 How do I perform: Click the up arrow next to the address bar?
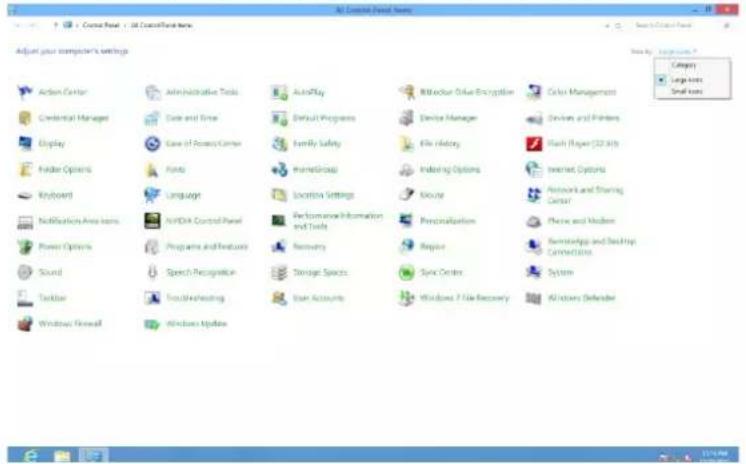pos(56,25)
